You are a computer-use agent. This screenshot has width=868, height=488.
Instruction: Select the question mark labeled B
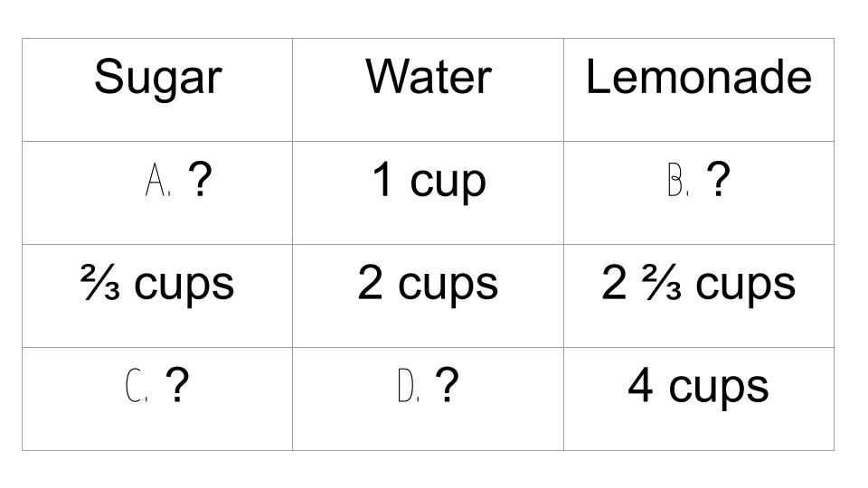click(x=718, y=179)
